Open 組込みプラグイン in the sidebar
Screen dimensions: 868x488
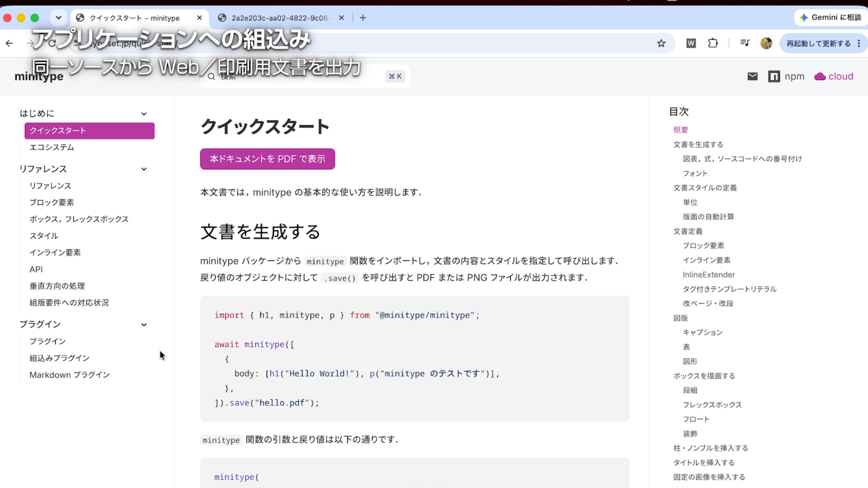click(60, 358)
